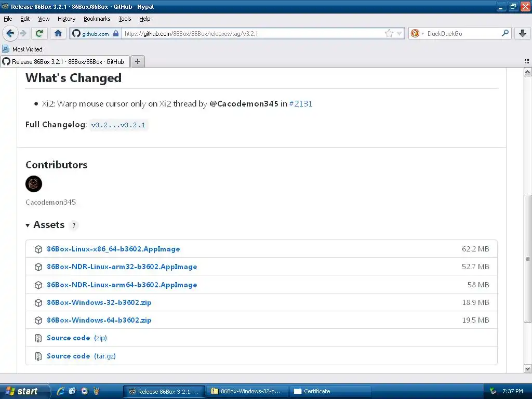
Task: Open a new tab with the plus button
Action: (x=138, y=61)
